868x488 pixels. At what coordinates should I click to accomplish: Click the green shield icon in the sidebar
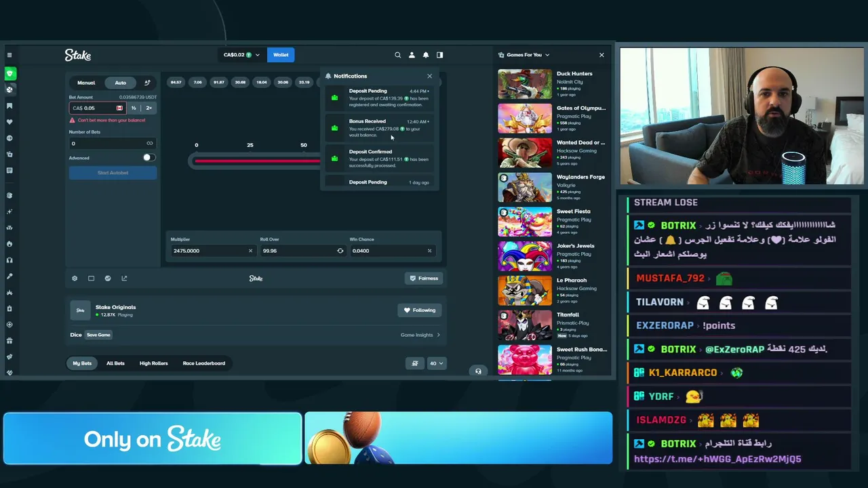tap(9, 73)
